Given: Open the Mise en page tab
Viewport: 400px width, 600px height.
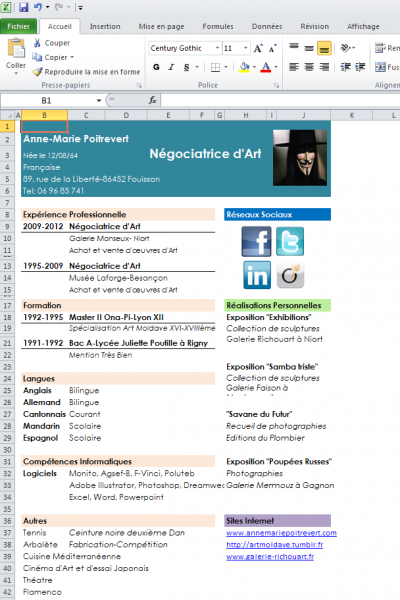Looking at the screenshot, I should click(x=161, y=26).
